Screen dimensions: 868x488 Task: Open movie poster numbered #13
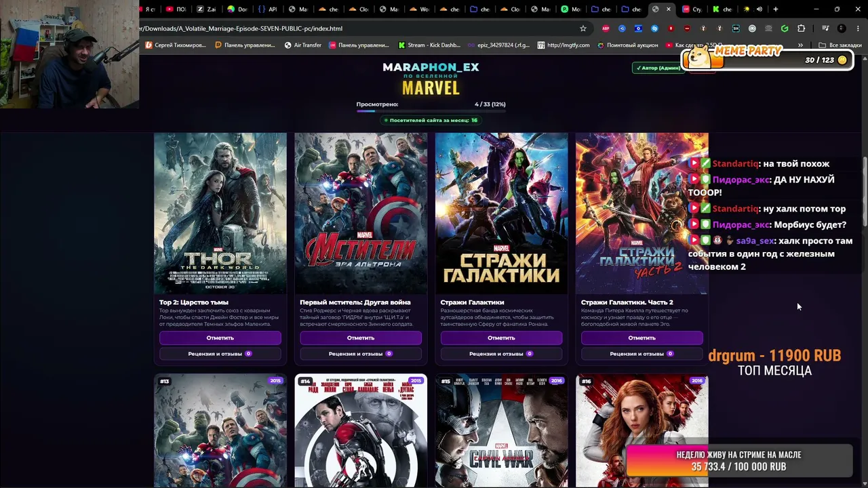[220, 431]
